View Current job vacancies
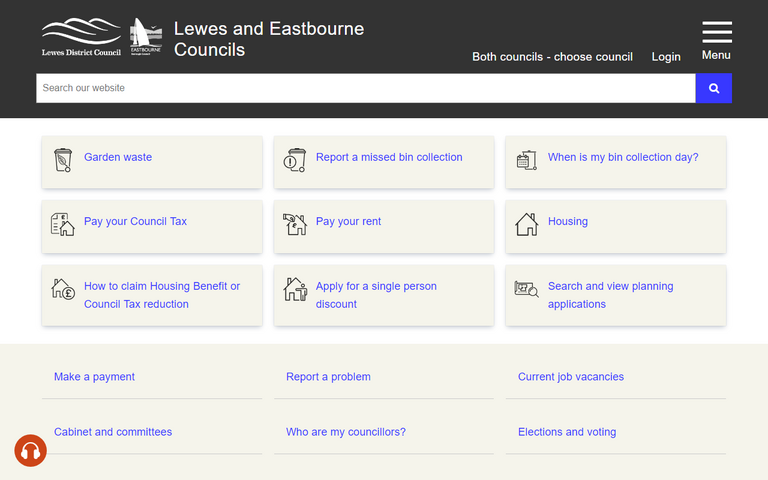The height and width of the screenshot is (480, 768). [x=570, y=377]
